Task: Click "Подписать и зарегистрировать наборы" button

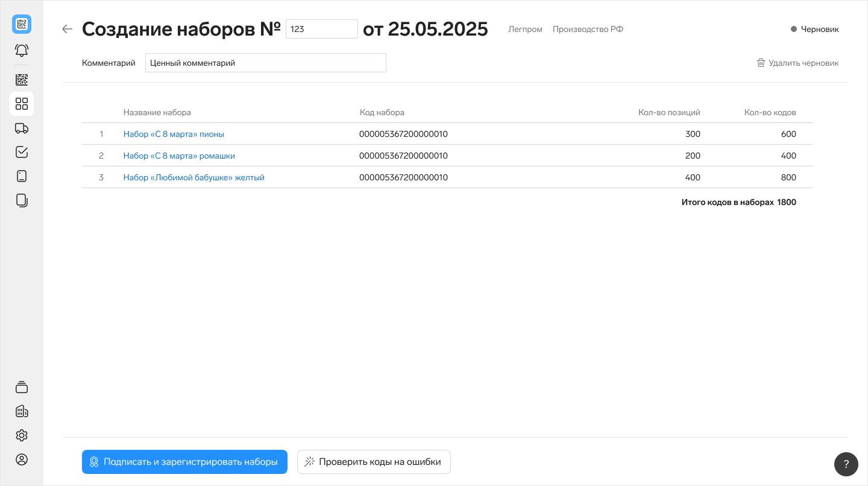Action: 184,462
